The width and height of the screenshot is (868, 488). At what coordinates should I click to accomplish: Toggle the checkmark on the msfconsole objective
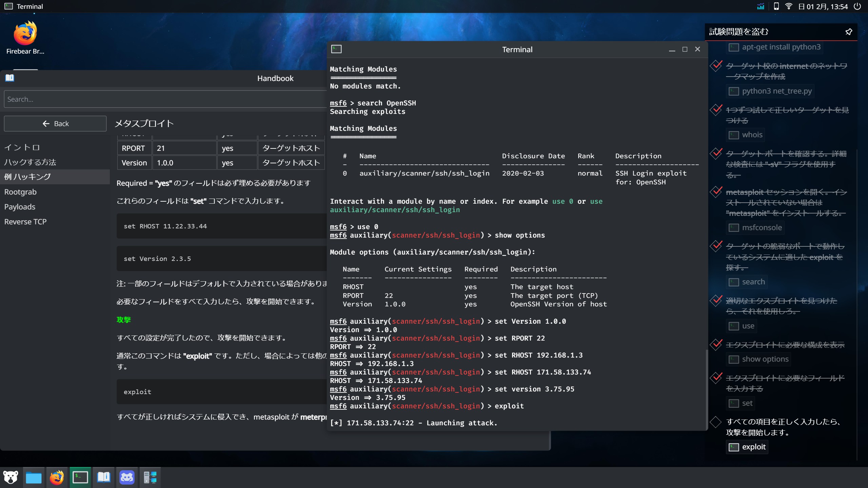pos(716,192)
